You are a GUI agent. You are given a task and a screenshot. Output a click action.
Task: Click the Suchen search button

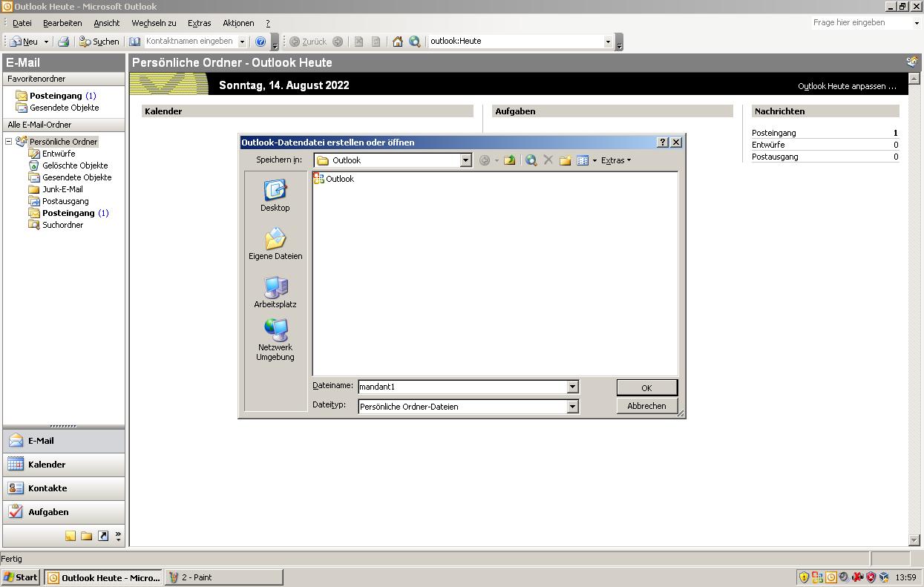tap(99, 42)
